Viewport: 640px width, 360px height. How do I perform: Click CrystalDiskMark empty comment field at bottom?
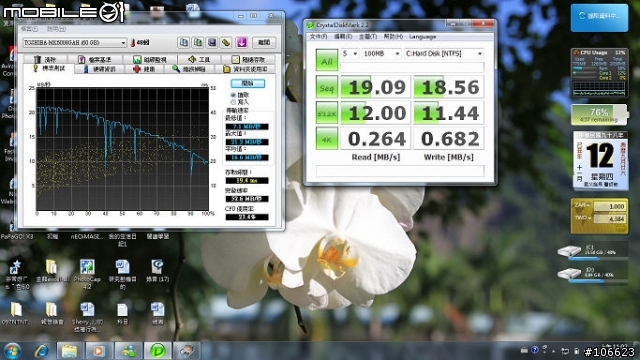[400, 171]
